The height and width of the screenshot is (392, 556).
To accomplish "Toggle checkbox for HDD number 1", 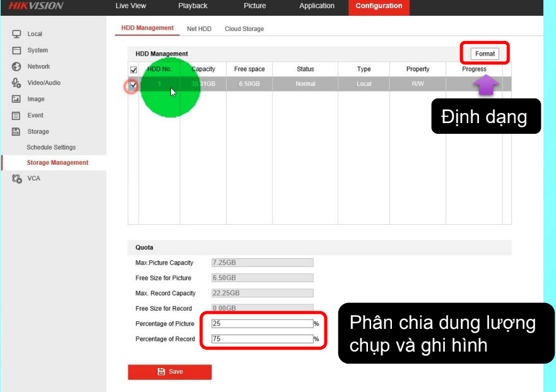I will tap(133, 85).
